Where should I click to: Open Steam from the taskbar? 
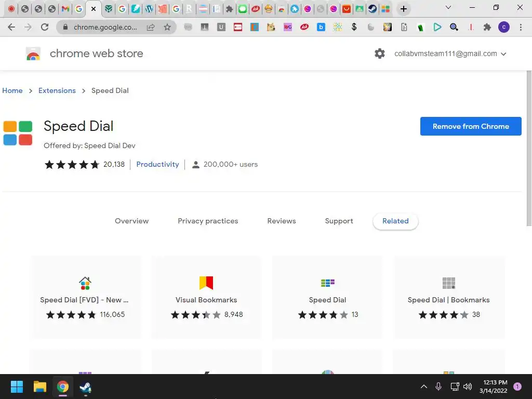(86, 387)
